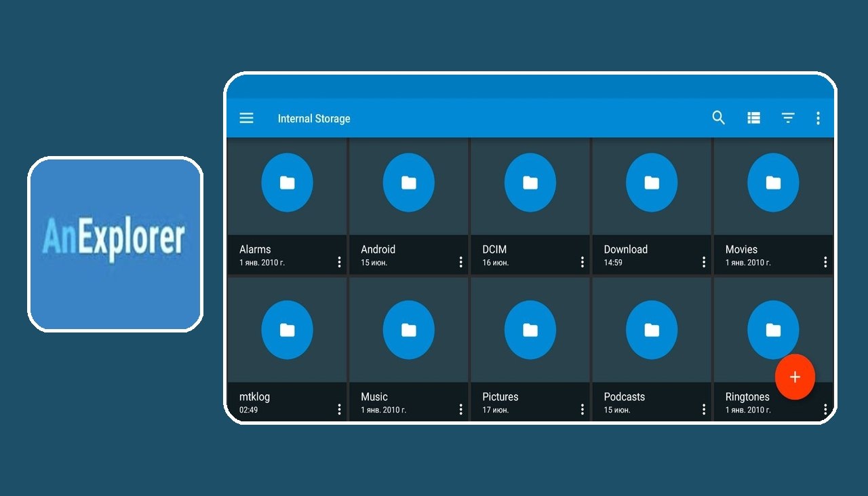The image size is (868, 496).
Task: Click the date under Alarms folder
Action: tap(262, 263)
